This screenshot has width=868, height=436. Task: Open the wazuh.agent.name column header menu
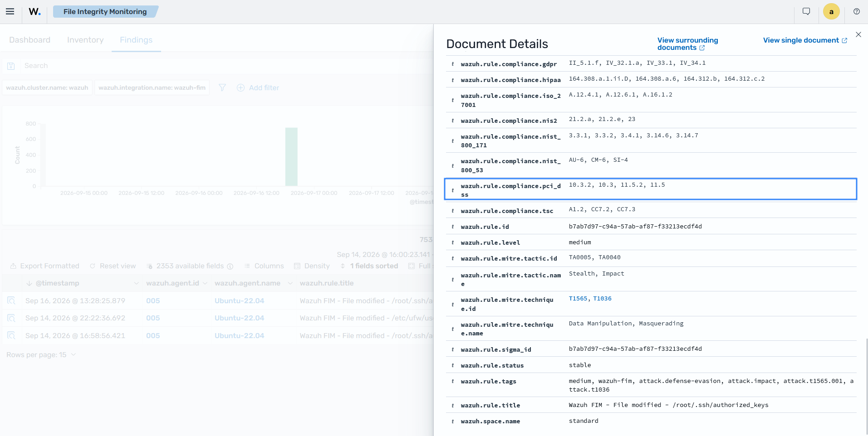tap(290, 283)
